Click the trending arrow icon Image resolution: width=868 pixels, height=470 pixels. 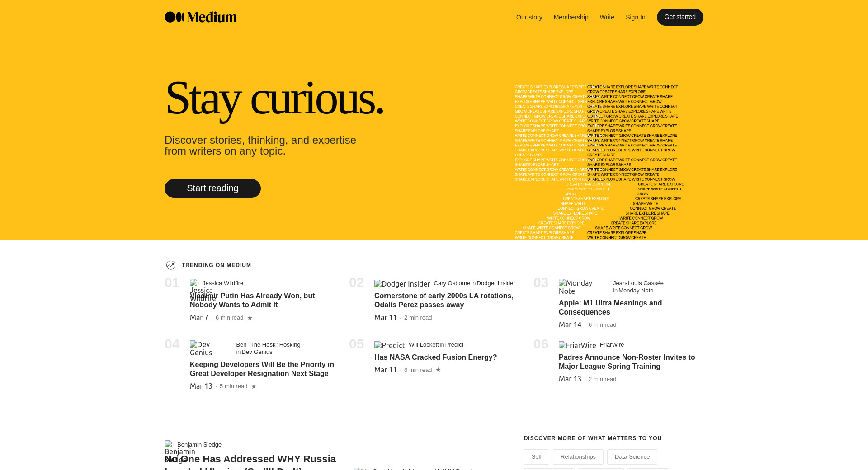171,265
